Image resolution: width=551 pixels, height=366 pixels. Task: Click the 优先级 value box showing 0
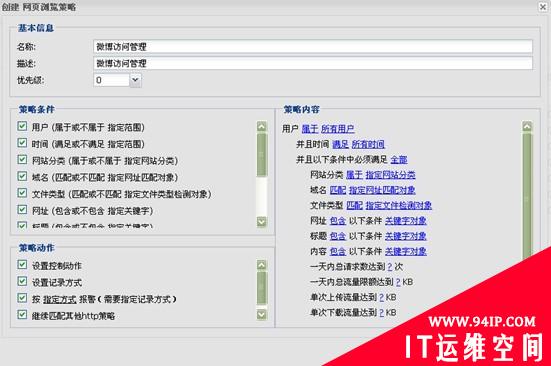tap(111, 80)
